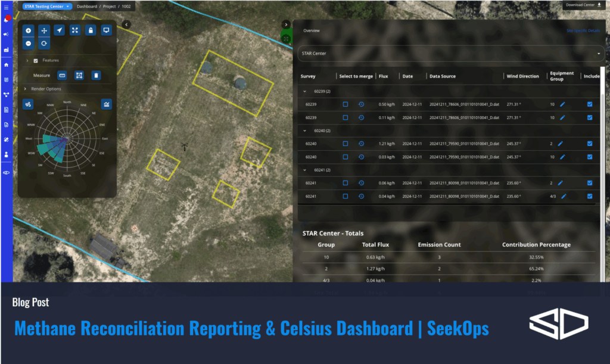
Task: Switch to the Overview tab
Action: click(312, 30)
